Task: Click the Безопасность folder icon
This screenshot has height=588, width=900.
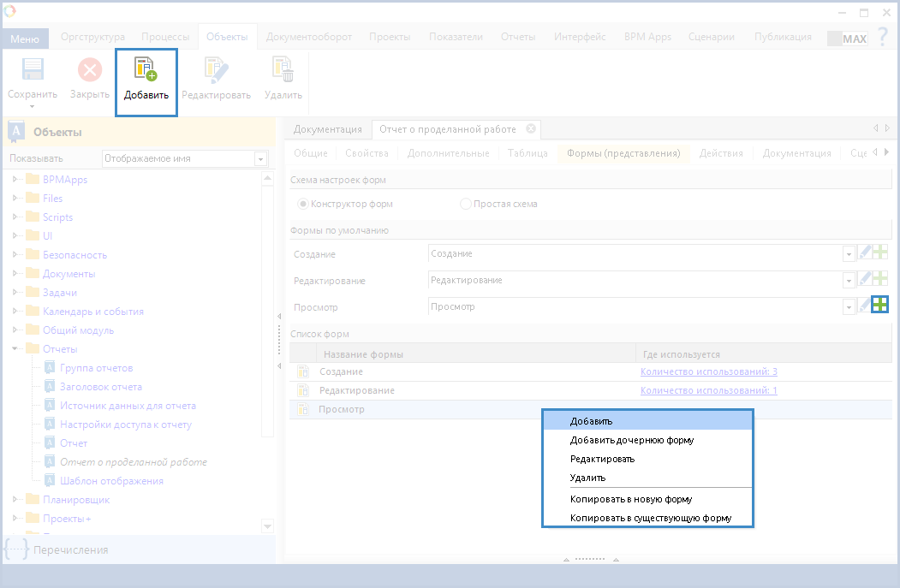Action: pos(33,255)
